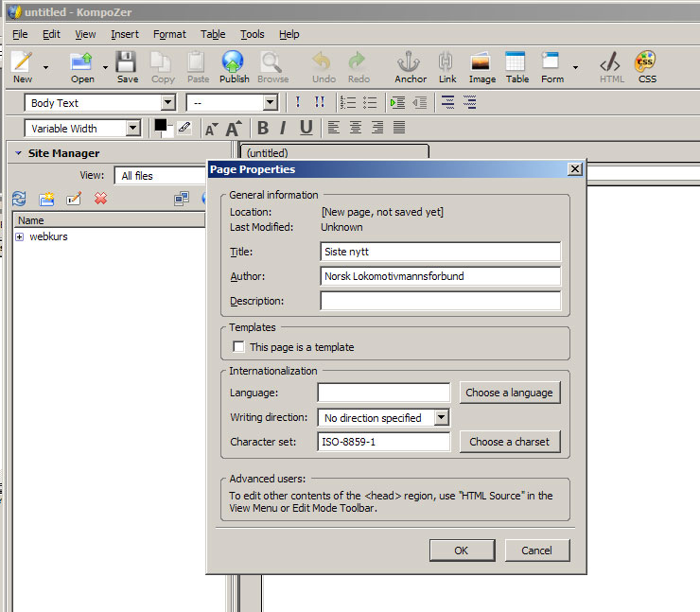Viewport: 700px width, 612px height.
Task: Open the CSS editor icon
Action: 647,62
